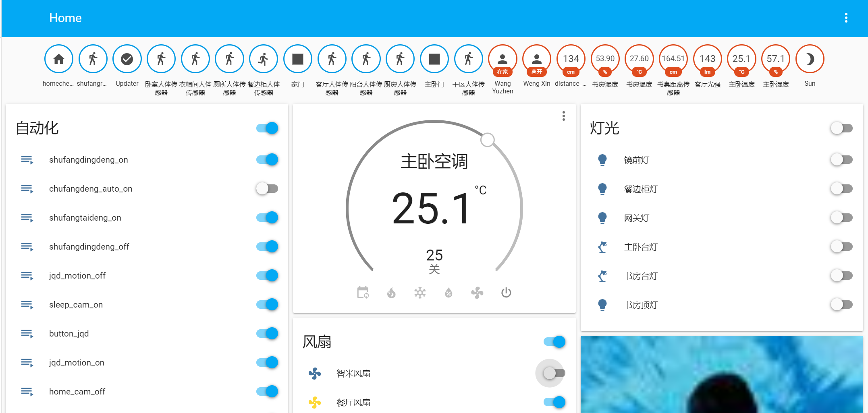
Task: Disable the button_jqd automation
Action: point(267,333)
